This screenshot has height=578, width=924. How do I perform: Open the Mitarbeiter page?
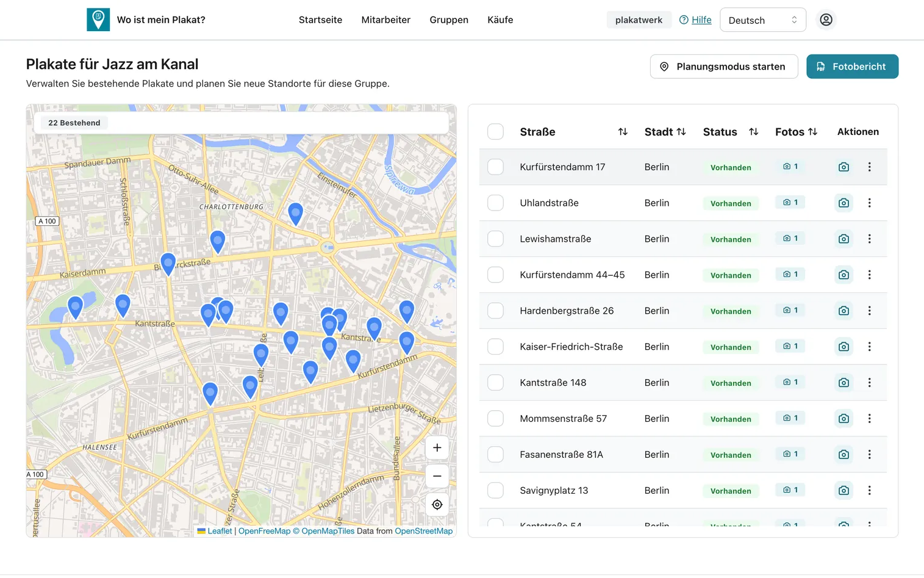click(386, 20)
